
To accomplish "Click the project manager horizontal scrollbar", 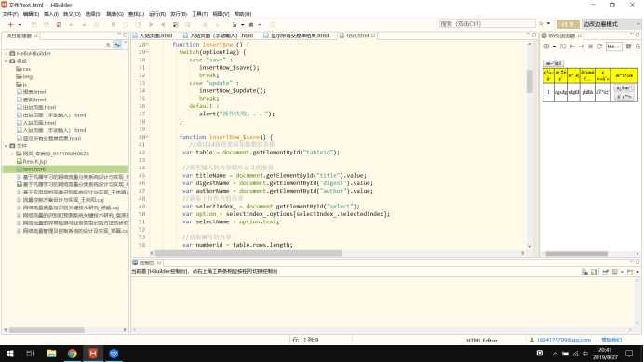I will (47, 330).
